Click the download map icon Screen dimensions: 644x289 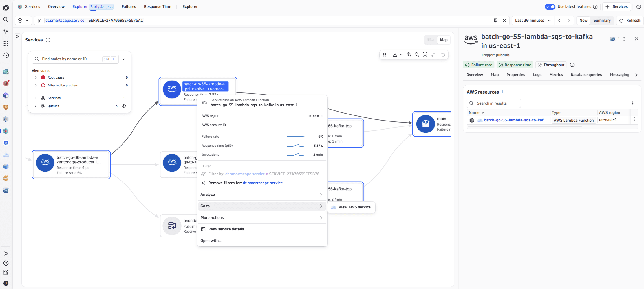coord(395,55)
